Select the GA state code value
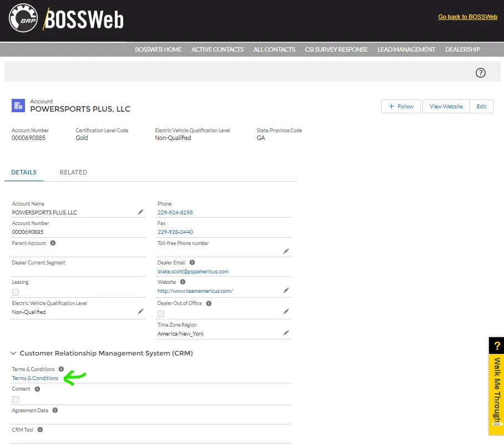The height and width of the screenshot is (445, 504). tap(261, 138)
